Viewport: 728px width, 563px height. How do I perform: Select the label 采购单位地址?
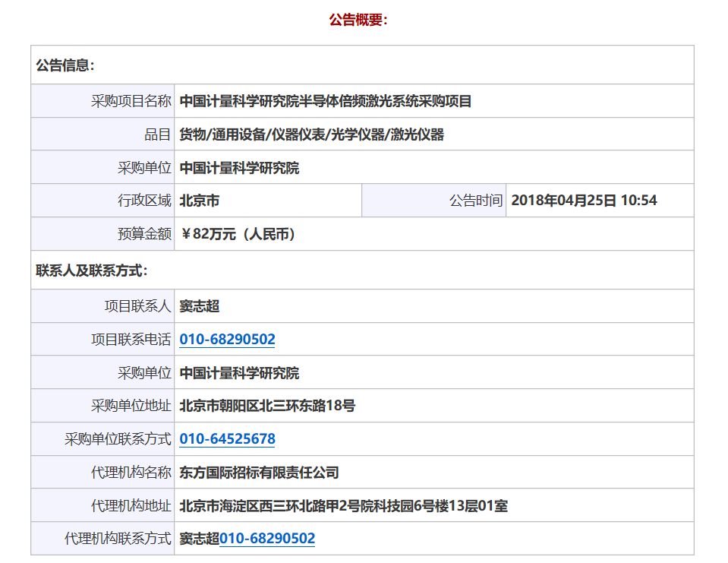[x=131, y=406]
